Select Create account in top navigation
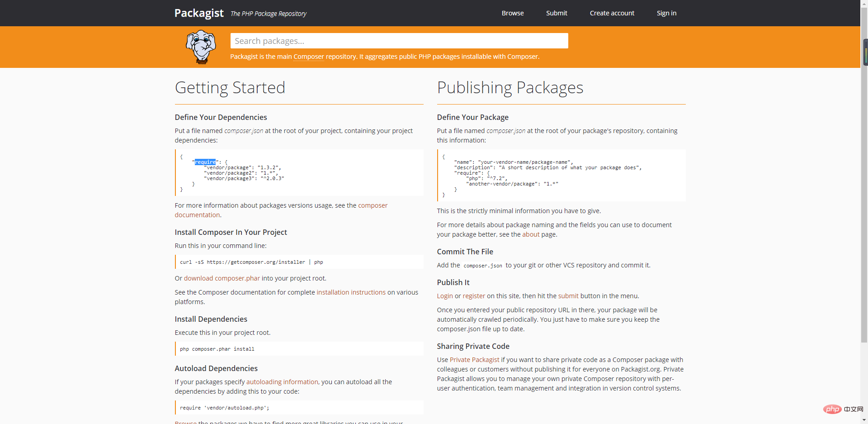 point(612,13)
